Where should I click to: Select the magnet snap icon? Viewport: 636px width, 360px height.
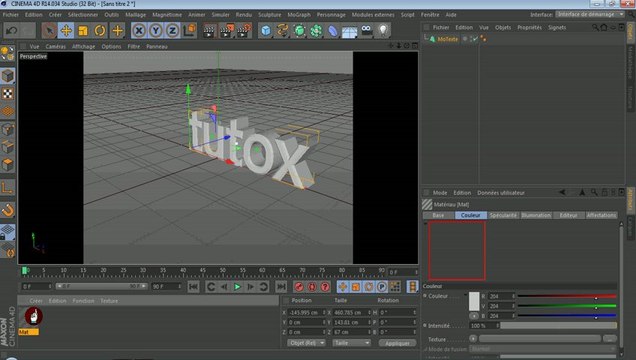[x=8, y=210]
